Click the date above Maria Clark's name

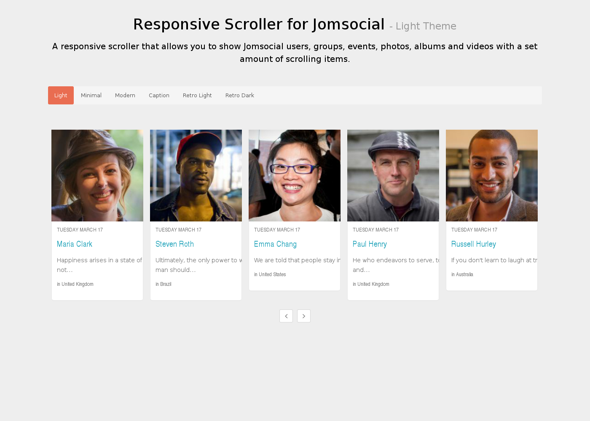pyautogui.click(x=80, y=229)
